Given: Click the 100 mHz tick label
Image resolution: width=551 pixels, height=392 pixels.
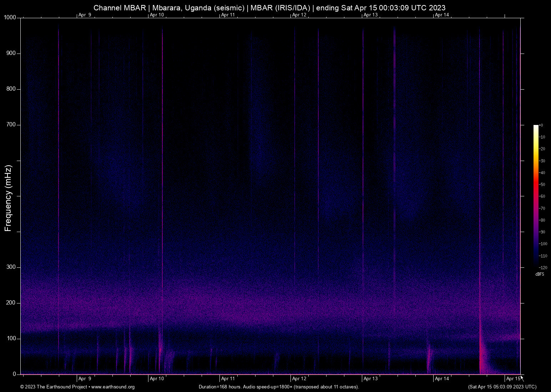Looking at the screenshot, I should pyautogui.click(x=11, y=338).
